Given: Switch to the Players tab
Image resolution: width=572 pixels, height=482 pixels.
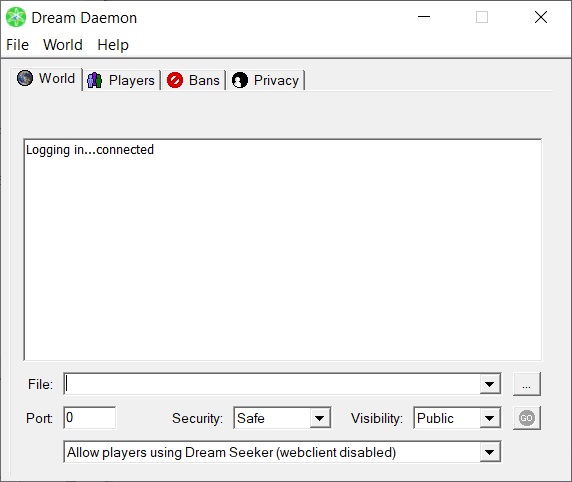Looking at the screenshot, I should pos(122,80).
